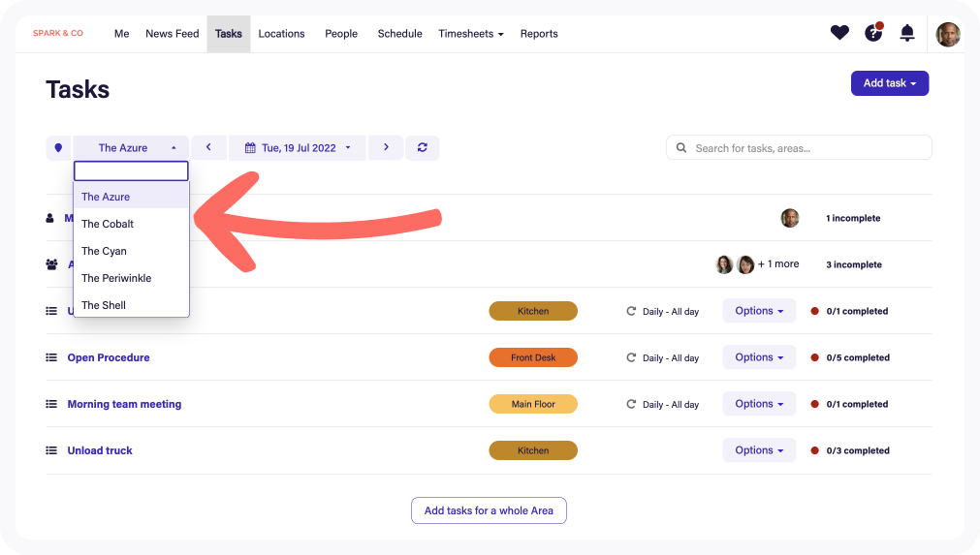980x555 pixels.
Task: Click the refresh tasks icon
Action: (423, 147)
